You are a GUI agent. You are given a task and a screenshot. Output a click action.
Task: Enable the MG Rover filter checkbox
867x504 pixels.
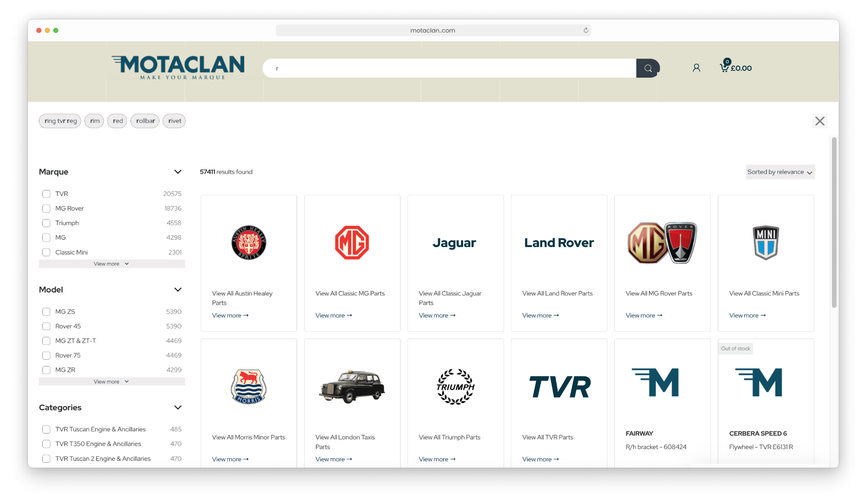click(x=46, y=208)
